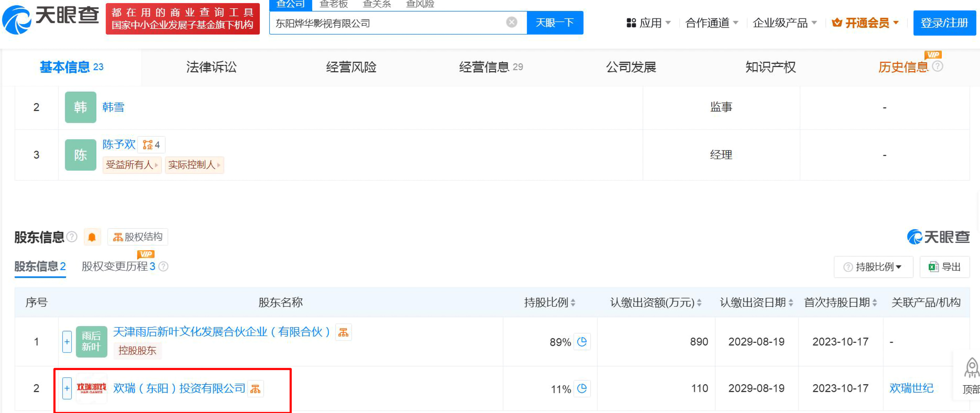Sort by 认缴出资额 column arrows
The image size is (980, 413).
[x=699, y=303]
